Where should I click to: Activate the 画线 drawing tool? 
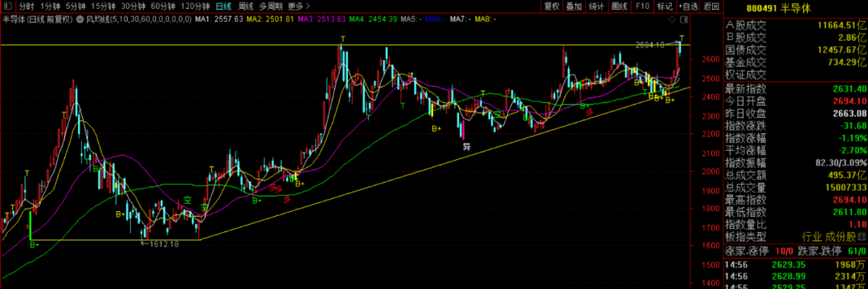pyautogui.click(x=620, y=6)
